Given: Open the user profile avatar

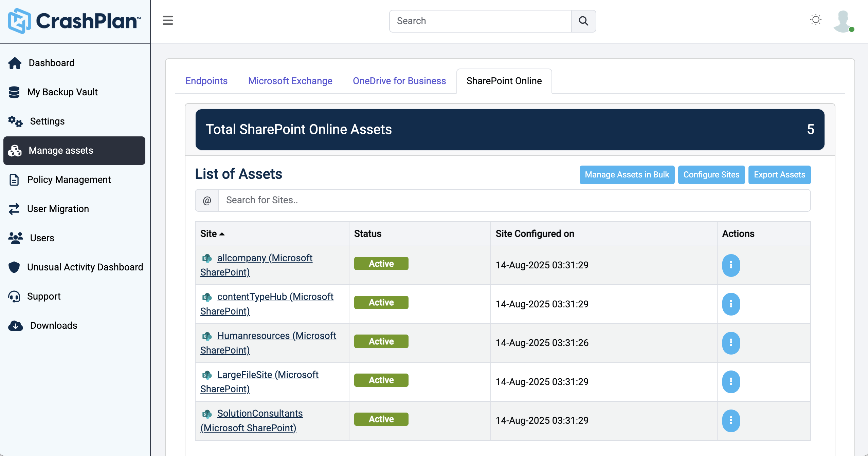Looking at the screenshot, I should [843, 21].
